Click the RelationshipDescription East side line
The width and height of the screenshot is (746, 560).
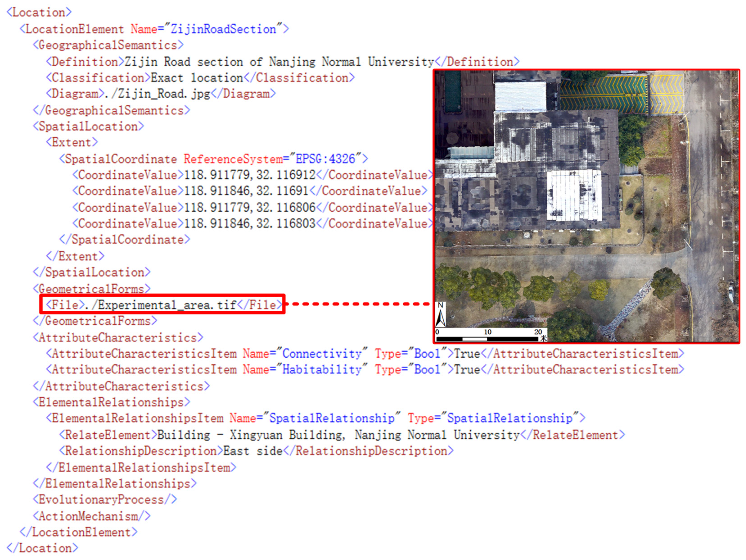pos(256,451)
